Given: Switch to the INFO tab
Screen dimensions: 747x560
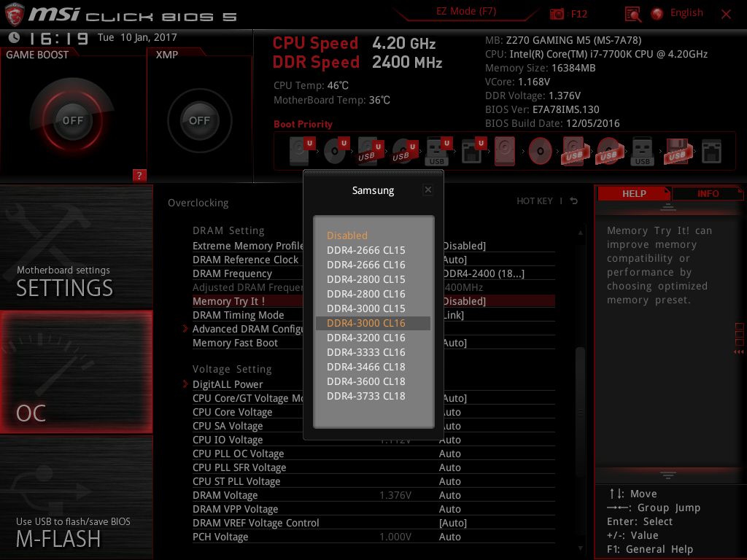Looking at the screenshot, I should [x=708, y=194].
